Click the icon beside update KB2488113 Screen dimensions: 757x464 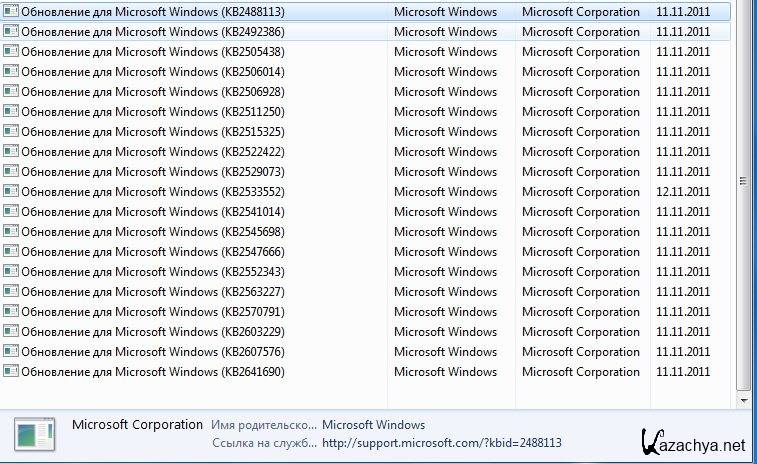(11, 12)
